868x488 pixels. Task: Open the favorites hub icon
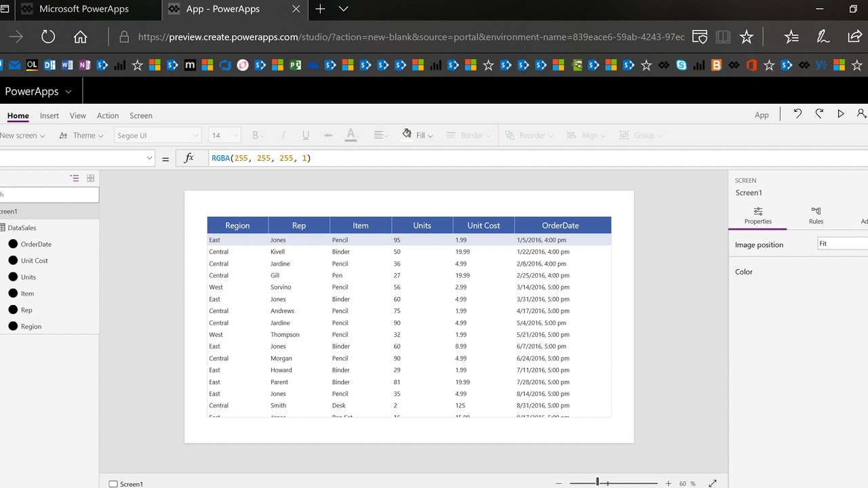pos(791,37)
